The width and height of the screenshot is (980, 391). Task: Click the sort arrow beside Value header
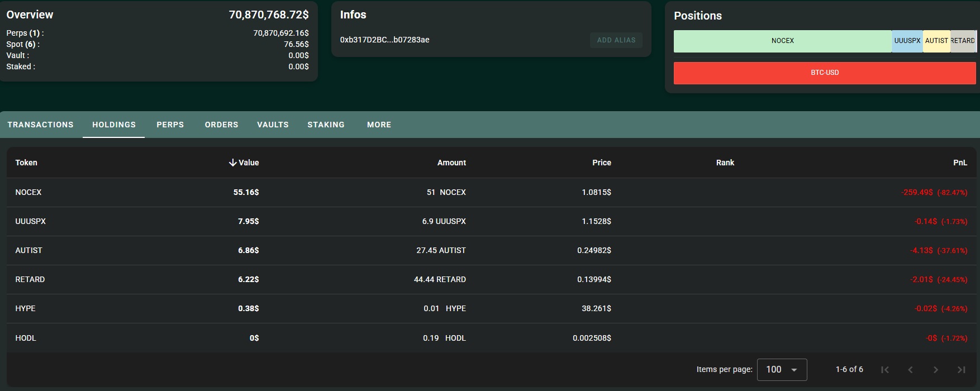[232, 163]
